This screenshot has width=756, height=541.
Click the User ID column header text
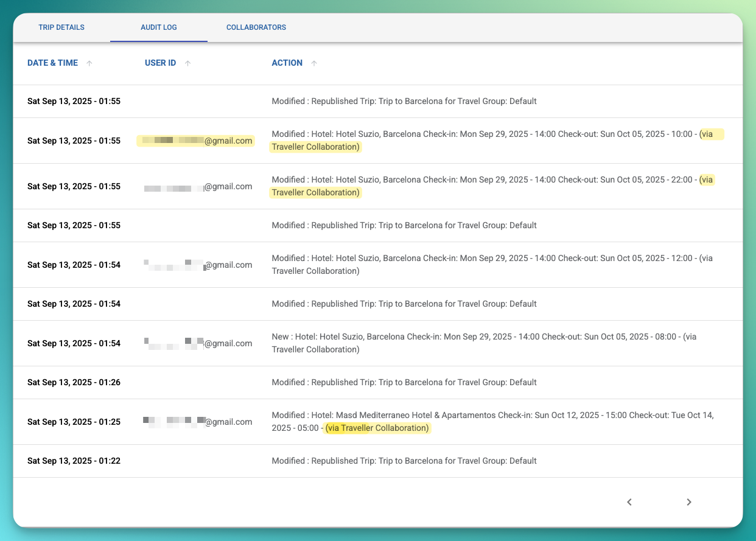[x=160, y=63]
